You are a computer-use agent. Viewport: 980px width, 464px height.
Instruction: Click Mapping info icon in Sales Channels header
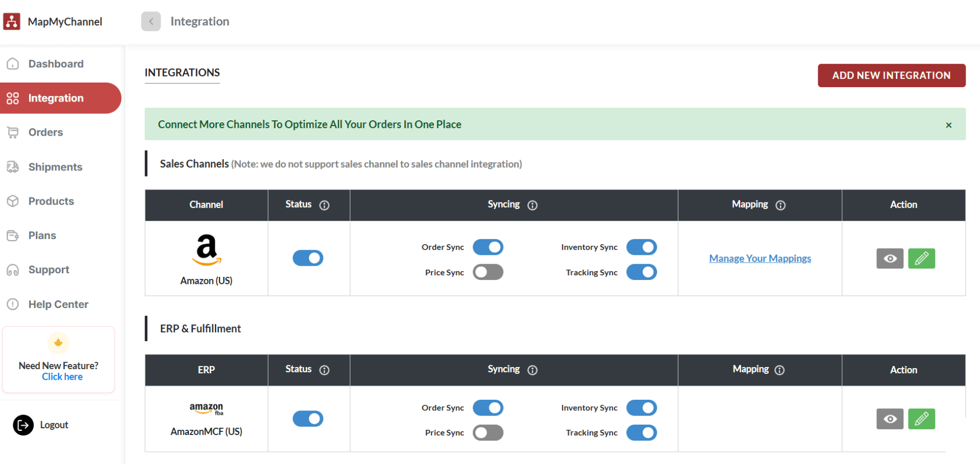pyautogui.click(x=780, y=205)
